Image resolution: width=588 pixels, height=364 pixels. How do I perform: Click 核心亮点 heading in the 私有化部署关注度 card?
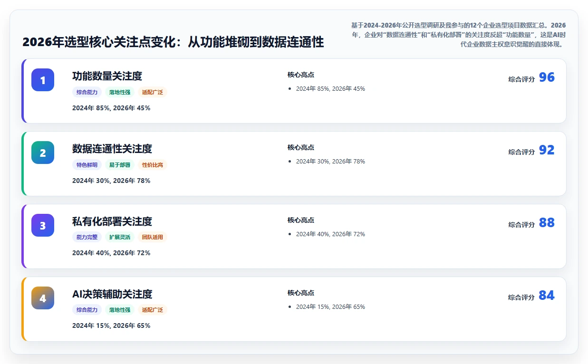[301, 220]
